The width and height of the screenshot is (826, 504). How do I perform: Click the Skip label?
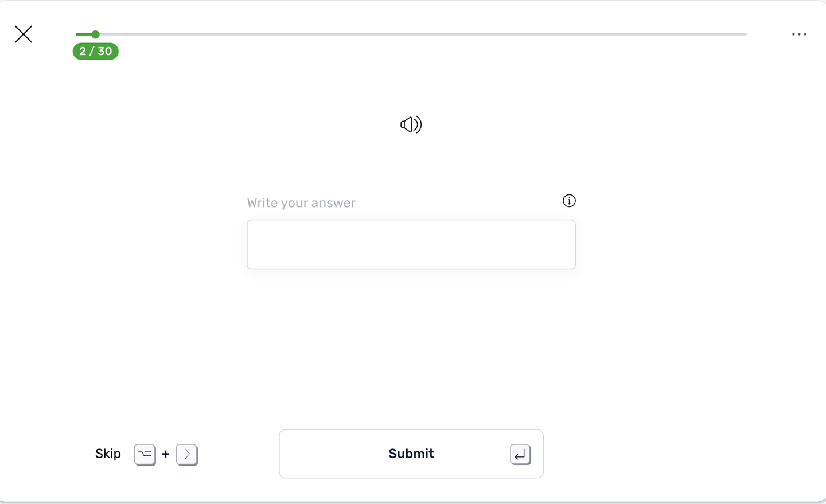coord(108,454)
